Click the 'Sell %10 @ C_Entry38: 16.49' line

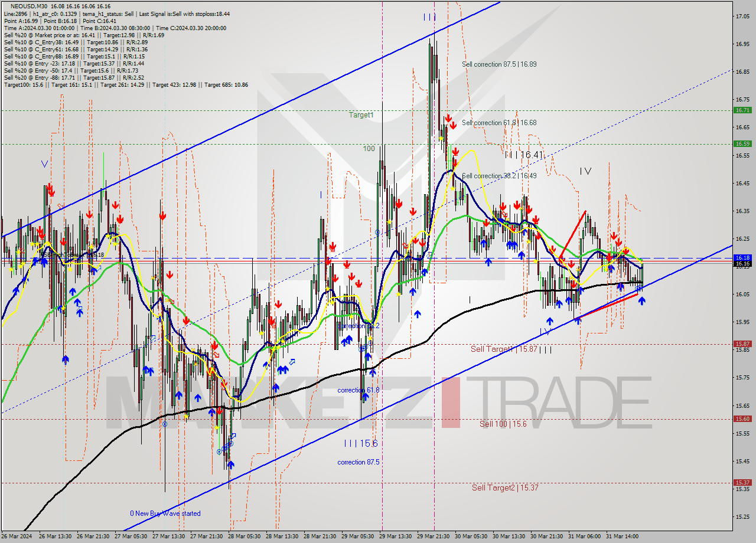point(76,42)
